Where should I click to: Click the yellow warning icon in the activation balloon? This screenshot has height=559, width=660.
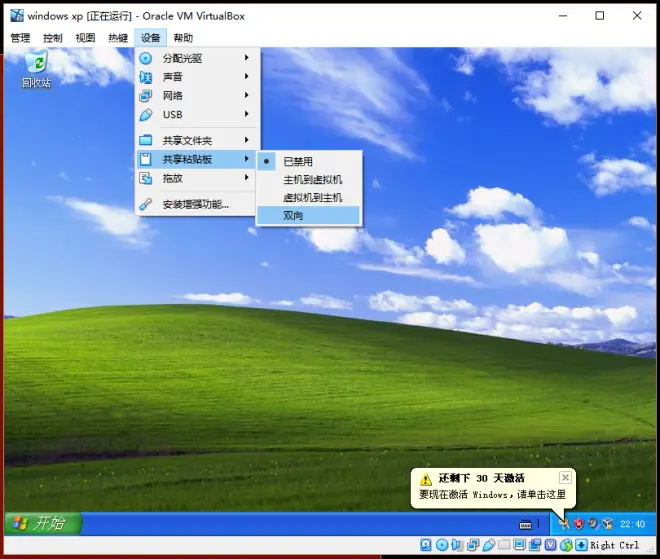point(426,479)
